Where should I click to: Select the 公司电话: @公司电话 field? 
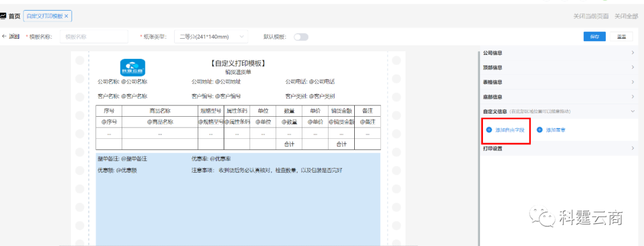click(x=310, y=82)
